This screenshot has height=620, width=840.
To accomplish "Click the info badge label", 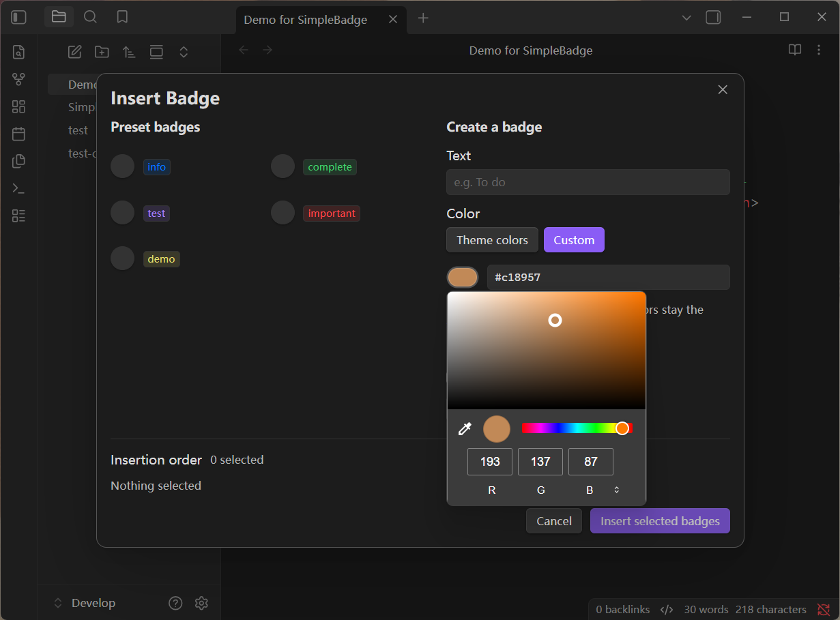I will pyautogui.click(x=157, y=167).
